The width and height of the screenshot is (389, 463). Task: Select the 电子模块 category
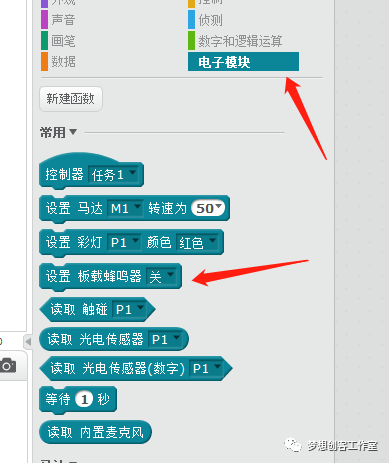tap(243, 62)
